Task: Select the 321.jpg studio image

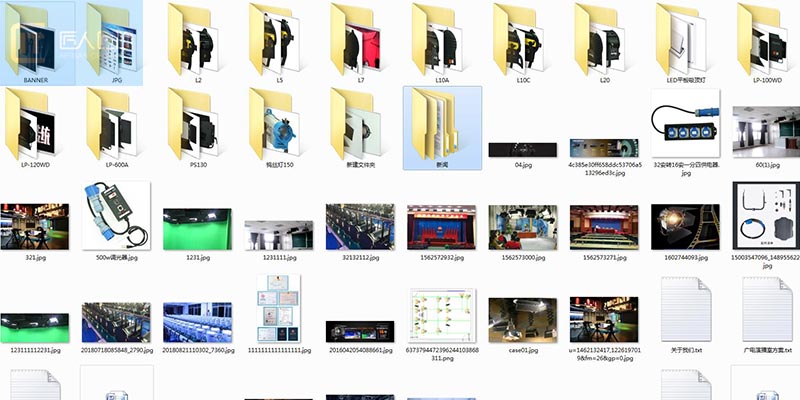Action: (x=35, y=227)
